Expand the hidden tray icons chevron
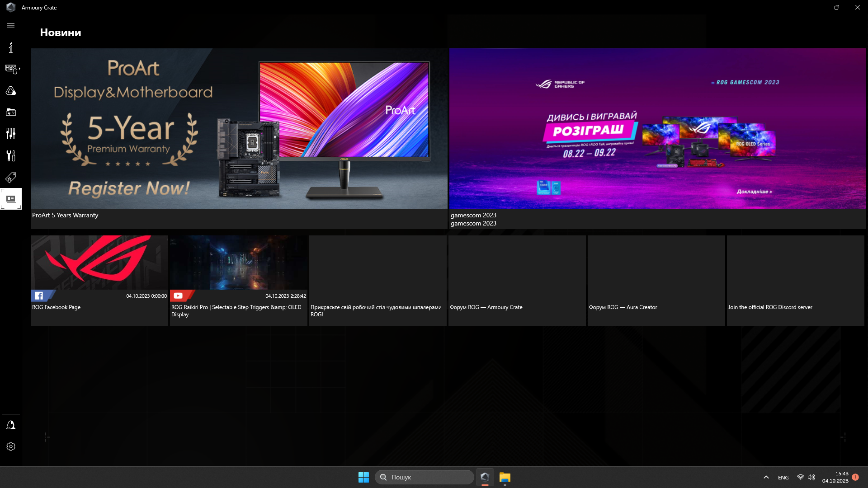The height and width of the screenshot is (488, 868). pos(766,477)
